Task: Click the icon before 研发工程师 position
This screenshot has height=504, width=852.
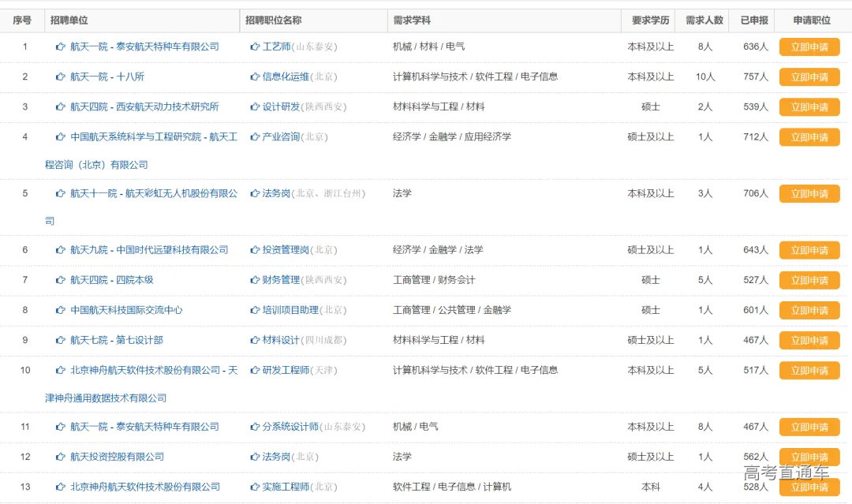Action: click(x=254, y=370)
